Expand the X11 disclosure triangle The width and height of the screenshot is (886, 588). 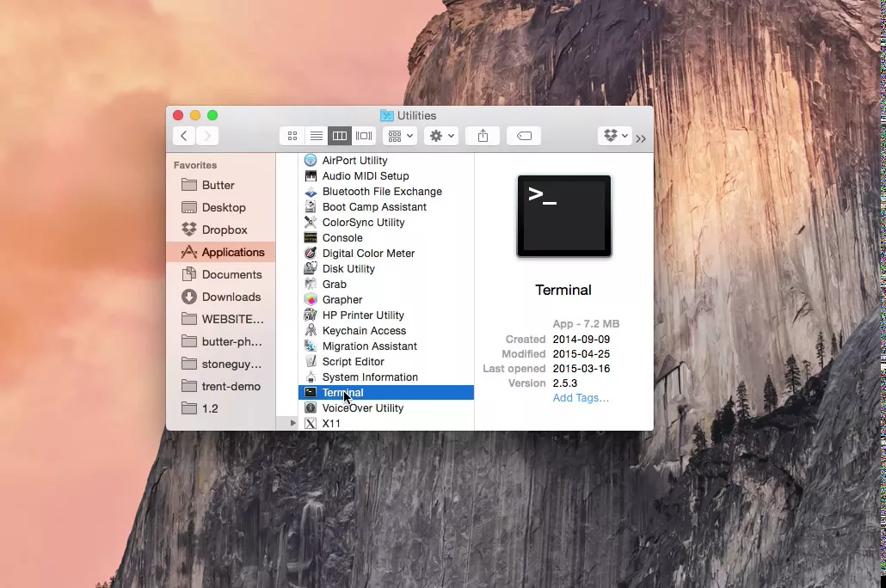click(x=292, y=423)
